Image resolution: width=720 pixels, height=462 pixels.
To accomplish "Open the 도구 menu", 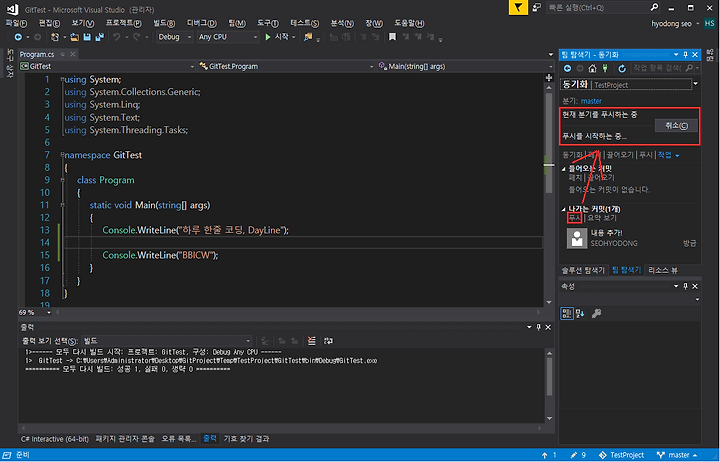I will point(268,23).
